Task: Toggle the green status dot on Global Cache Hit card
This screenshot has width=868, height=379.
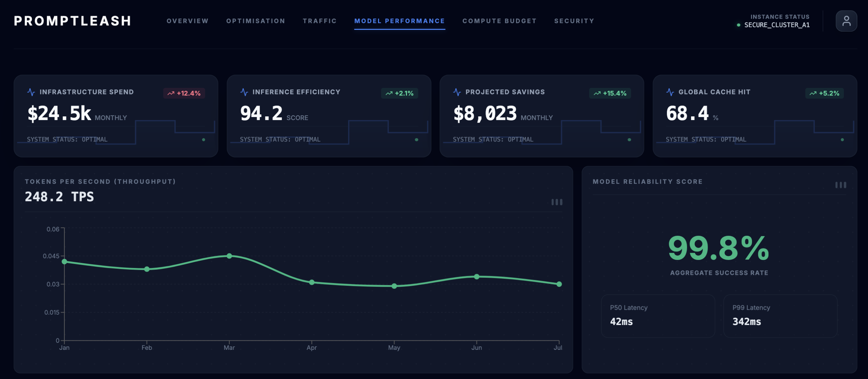Action: point(843,139)
